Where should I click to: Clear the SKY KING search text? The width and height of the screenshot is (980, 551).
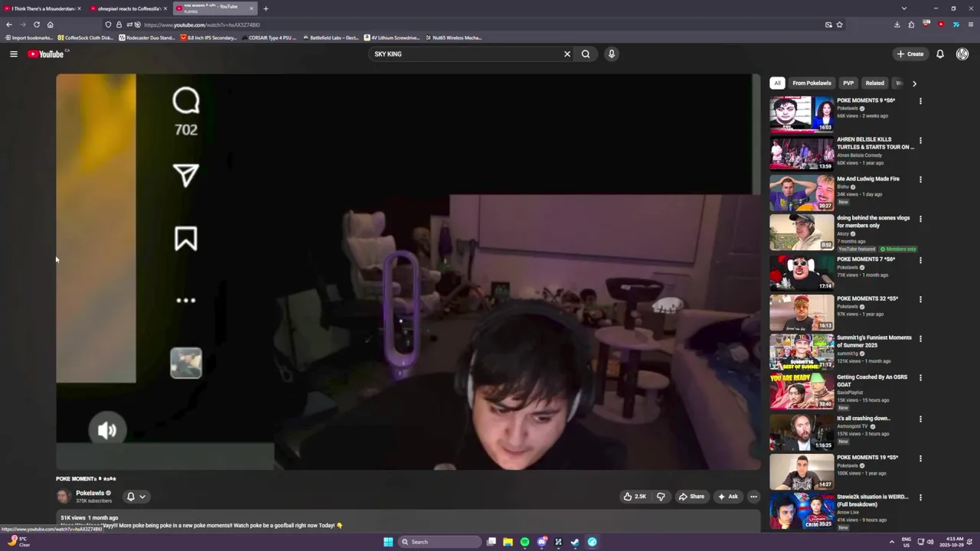pyautogui.click(x=567, y=54)
